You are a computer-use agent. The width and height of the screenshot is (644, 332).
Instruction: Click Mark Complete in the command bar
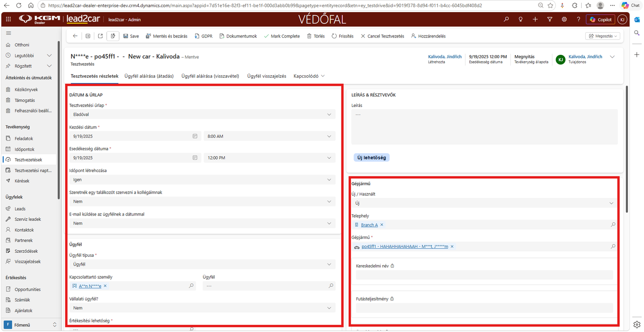point(282,36)
